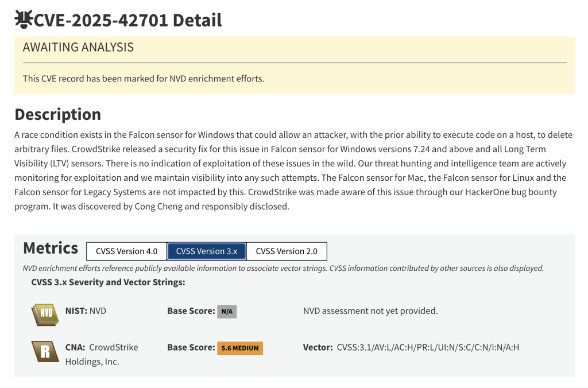Click the CrowdStrike Holdings, Inc. CNA label

click(x=102, y=354)
